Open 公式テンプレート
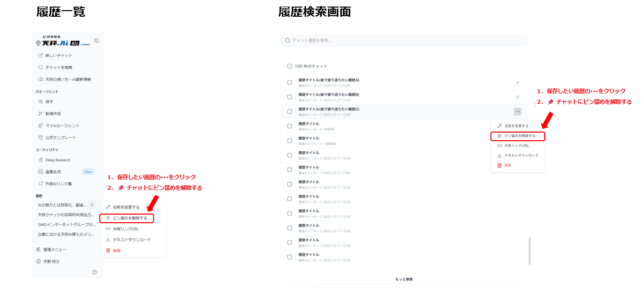The image size is (644, 289). [x=57, y=138]
